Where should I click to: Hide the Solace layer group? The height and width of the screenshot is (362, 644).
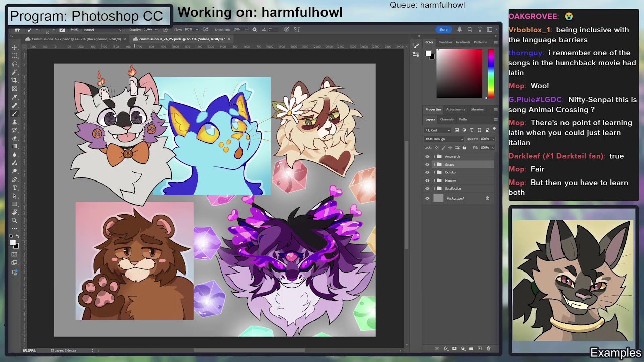[x=427, y=164]
